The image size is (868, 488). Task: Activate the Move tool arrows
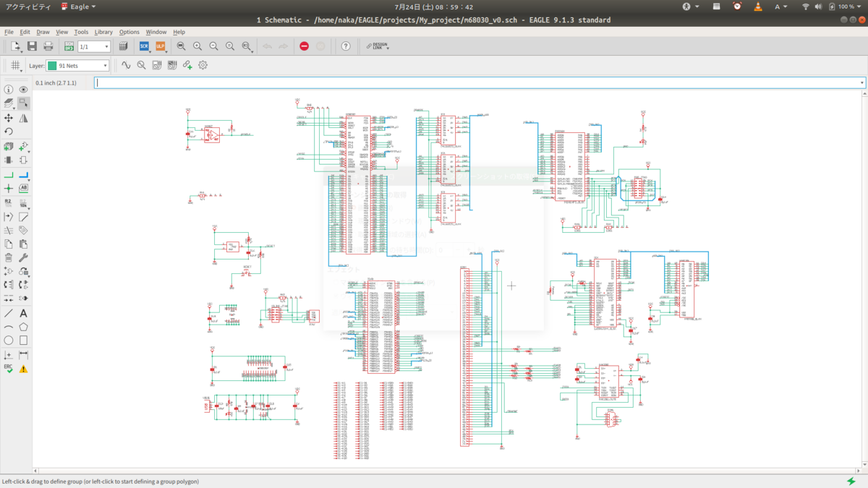point(9,118)
